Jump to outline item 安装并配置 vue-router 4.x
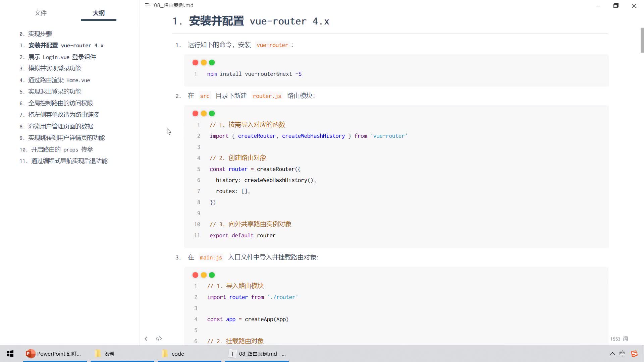Screen dimensions: 644x362 coord(61,45)
